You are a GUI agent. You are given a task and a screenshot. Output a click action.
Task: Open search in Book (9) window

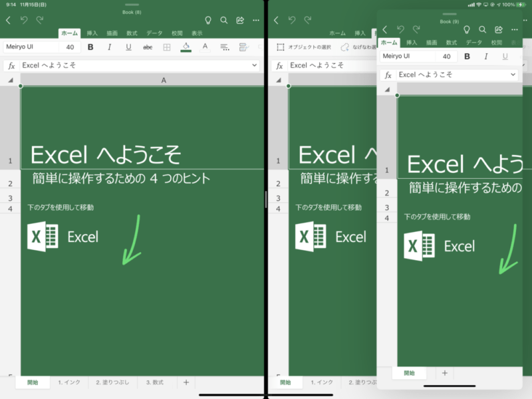(483, 30)
